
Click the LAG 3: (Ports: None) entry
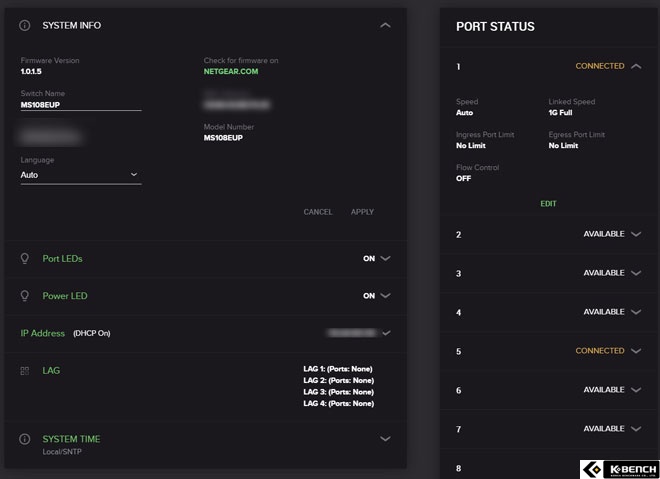click(x=338, y=392)
